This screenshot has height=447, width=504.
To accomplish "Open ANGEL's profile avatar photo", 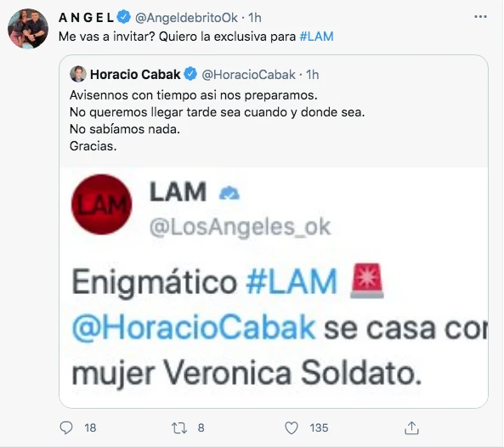I will tap(28, 29).
